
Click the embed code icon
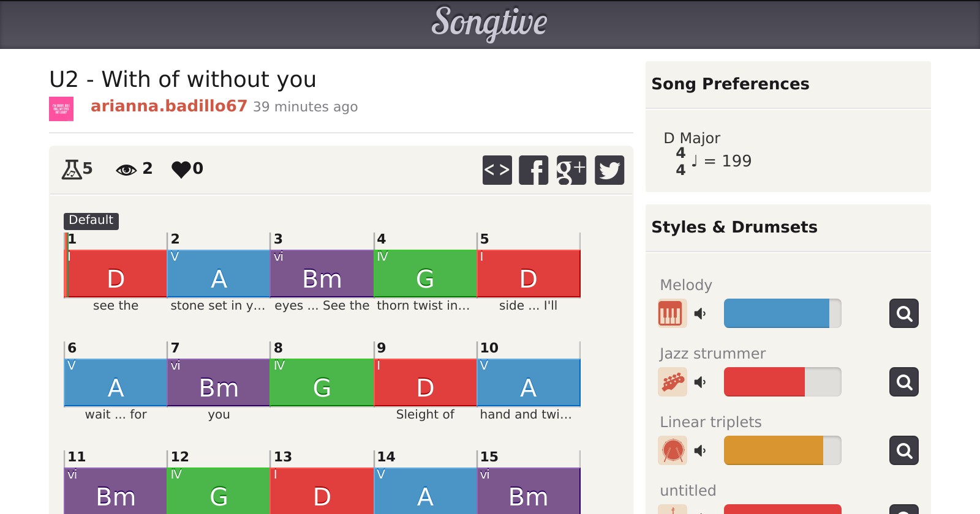click(497, 170)
